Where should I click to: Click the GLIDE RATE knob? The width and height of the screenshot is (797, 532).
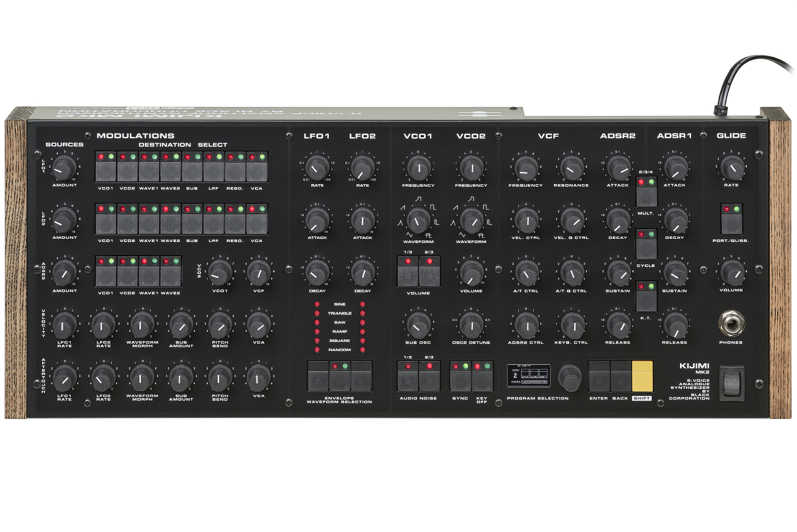pos(731,168)
